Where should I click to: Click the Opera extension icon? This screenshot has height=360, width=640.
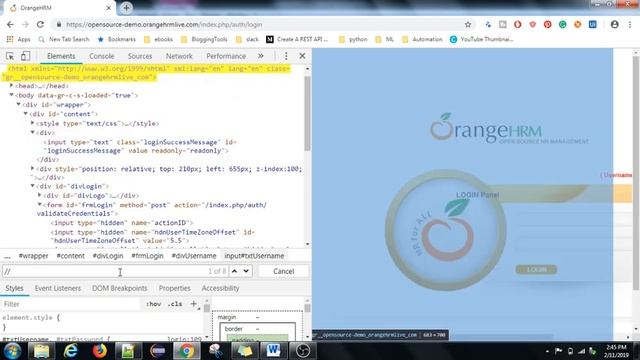[518, 24]
